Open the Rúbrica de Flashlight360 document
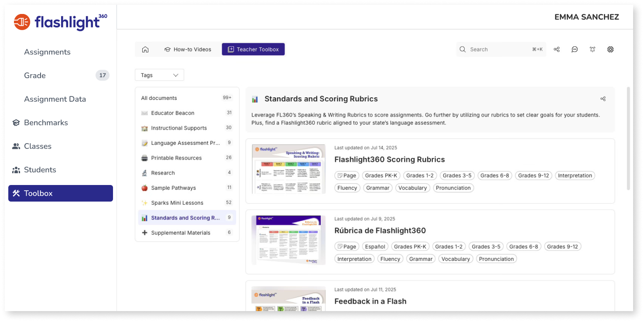The image size is (644, 322). (380, 230)
